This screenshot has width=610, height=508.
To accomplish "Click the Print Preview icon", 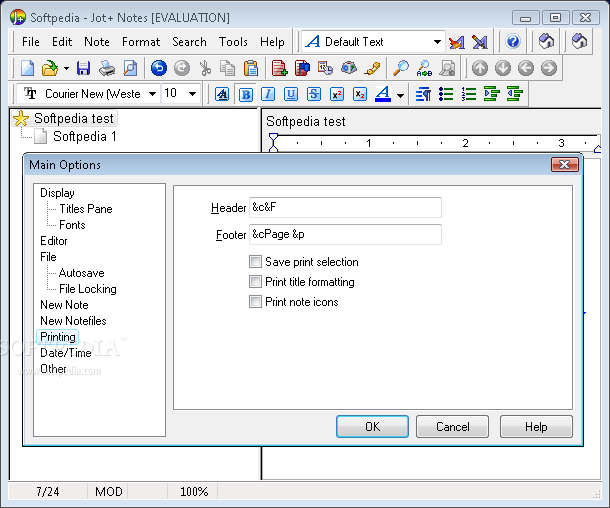I will pyautogui.click(x=130, y=68).
